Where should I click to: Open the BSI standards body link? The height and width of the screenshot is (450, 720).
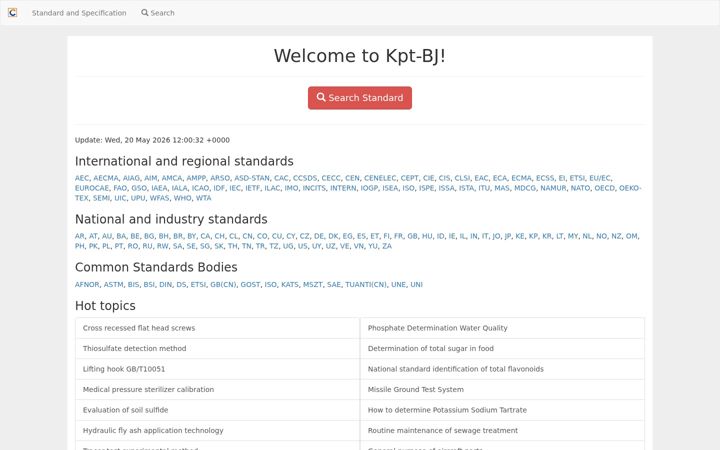tap(149, 285)
